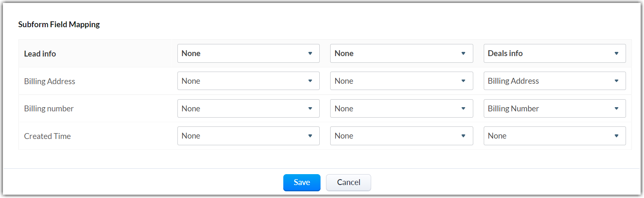Click the arrow icon on Deals info dropdown
This screenshot has height=198, width=644.
(x=616, y=54)
